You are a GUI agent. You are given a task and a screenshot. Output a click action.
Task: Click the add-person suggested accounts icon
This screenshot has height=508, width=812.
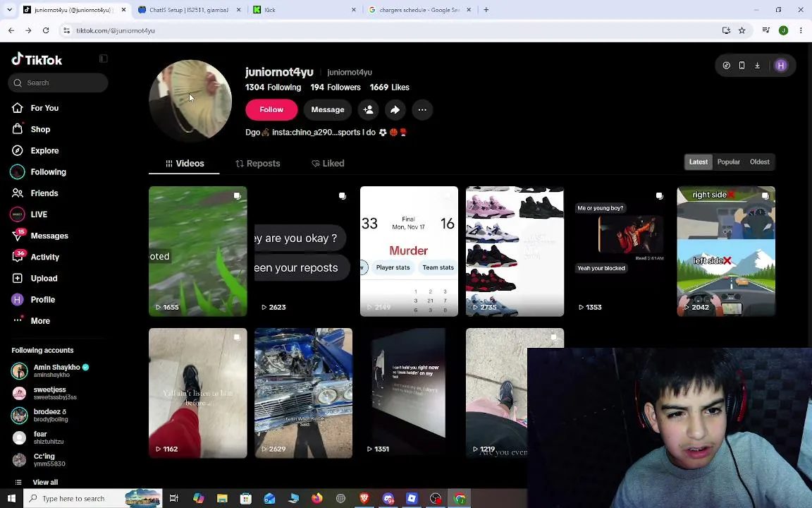pos(368,109)
